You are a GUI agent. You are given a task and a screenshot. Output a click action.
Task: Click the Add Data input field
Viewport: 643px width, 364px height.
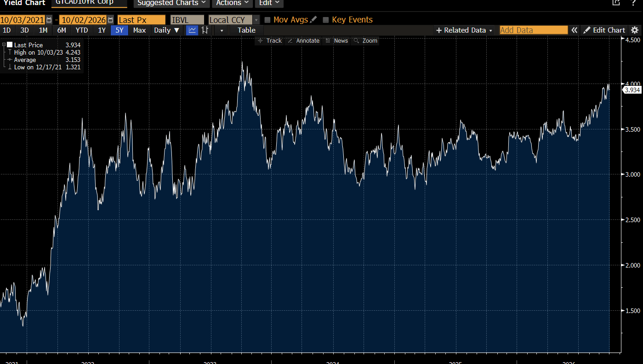[534, 30]
